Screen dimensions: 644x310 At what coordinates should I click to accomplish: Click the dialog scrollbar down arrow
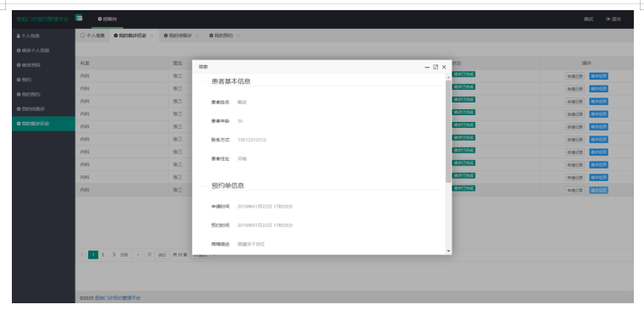(x=448, y=251)
